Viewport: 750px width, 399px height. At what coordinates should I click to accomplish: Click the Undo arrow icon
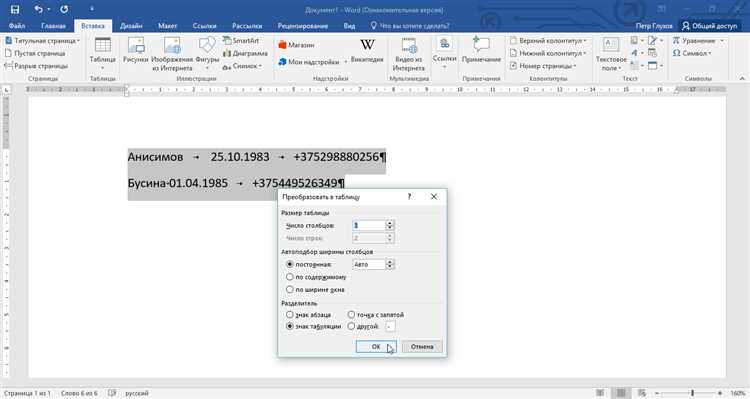[x=38, y=9]
